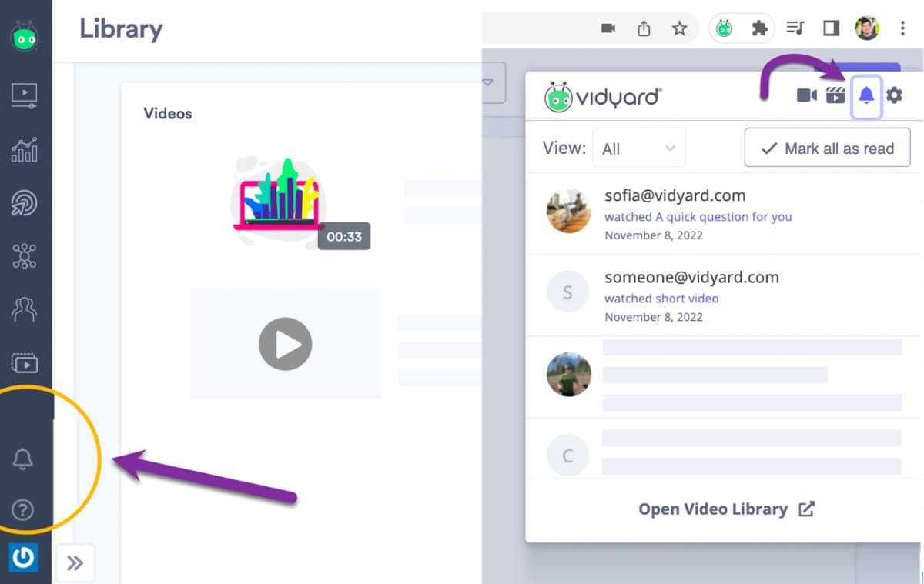Viewport: 924px width, 584px height.
Task: Open the browser media control icon
Action: pos(795,28)
